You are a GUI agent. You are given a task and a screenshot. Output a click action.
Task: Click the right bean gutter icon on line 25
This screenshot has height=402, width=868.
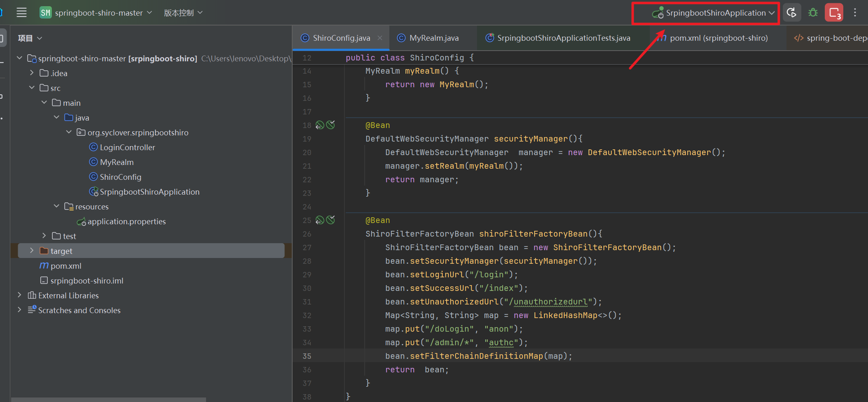click(x=330, y=220)
